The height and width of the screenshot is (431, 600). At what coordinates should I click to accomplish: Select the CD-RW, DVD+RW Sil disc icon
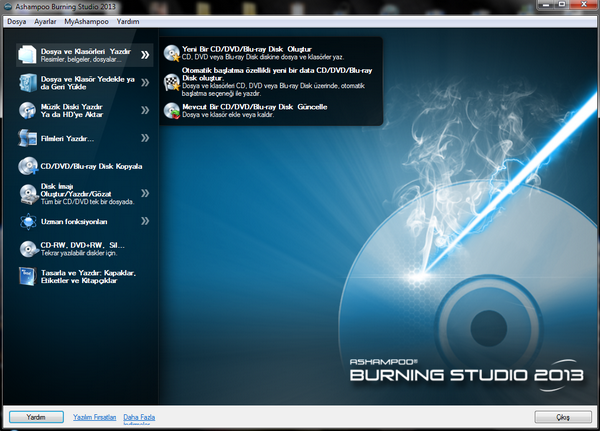[x=28, y=248]
